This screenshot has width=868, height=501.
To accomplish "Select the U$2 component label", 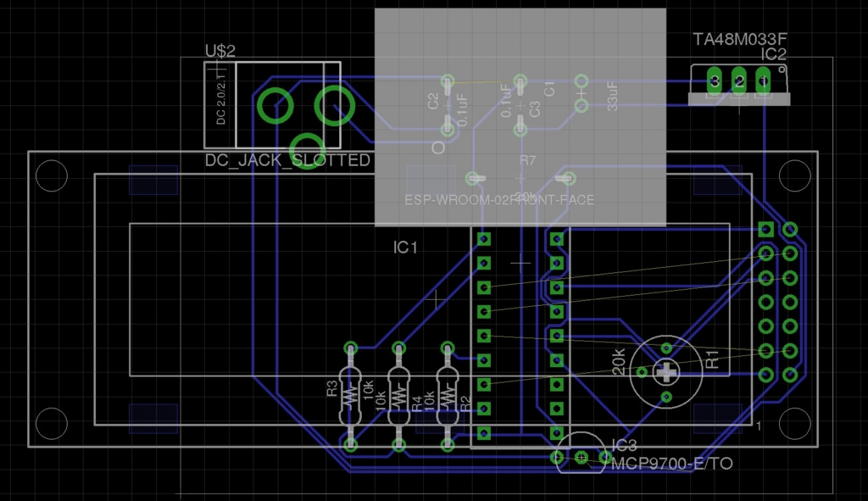I will pos(220,51).
